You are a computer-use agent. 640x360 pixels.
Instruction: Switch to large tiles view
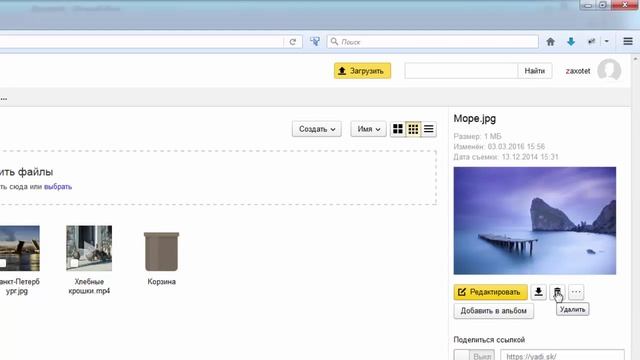398,129
